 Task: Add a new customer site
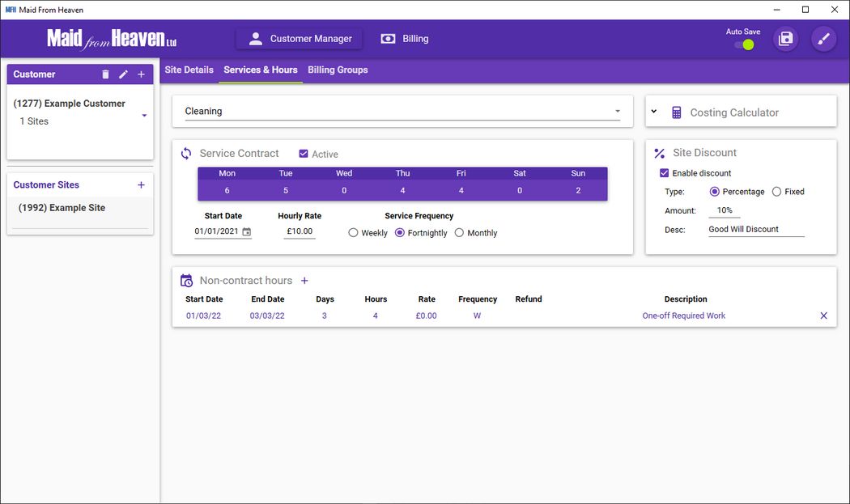click(x=141, y=185)
